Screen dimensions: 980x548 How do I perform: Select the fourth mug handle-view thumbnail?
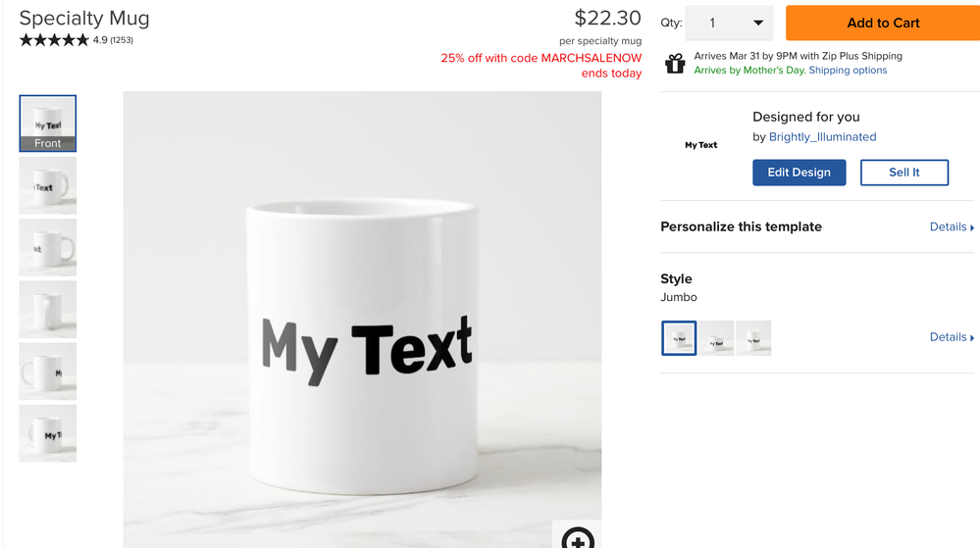48,309
